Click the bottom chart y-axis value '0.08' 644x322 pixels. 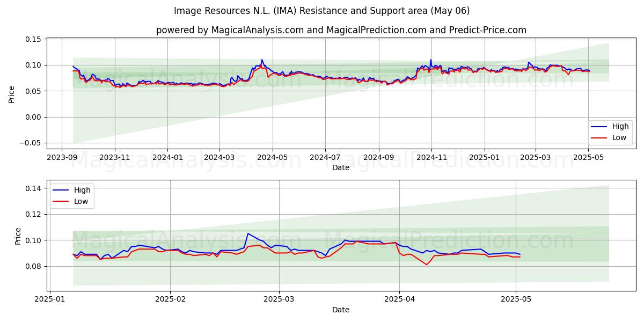coord(33,266)
